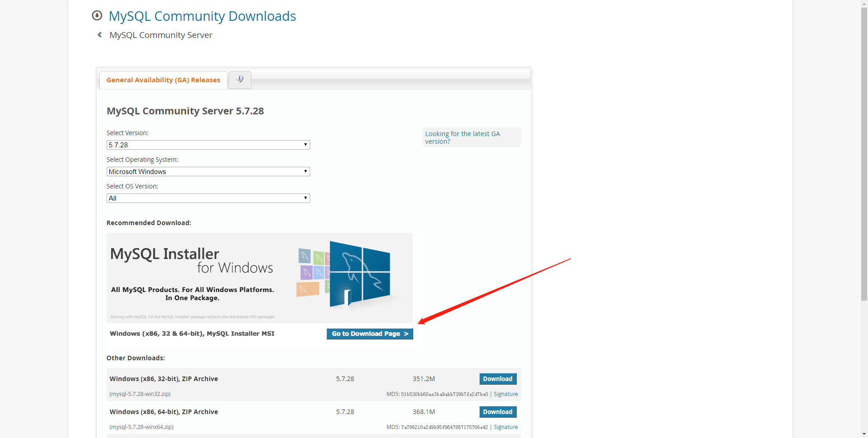Select the file name (mysql-5.7.28-winx64.zip)
This screenshot has width=868, height=438.
(x=142, y=427)
